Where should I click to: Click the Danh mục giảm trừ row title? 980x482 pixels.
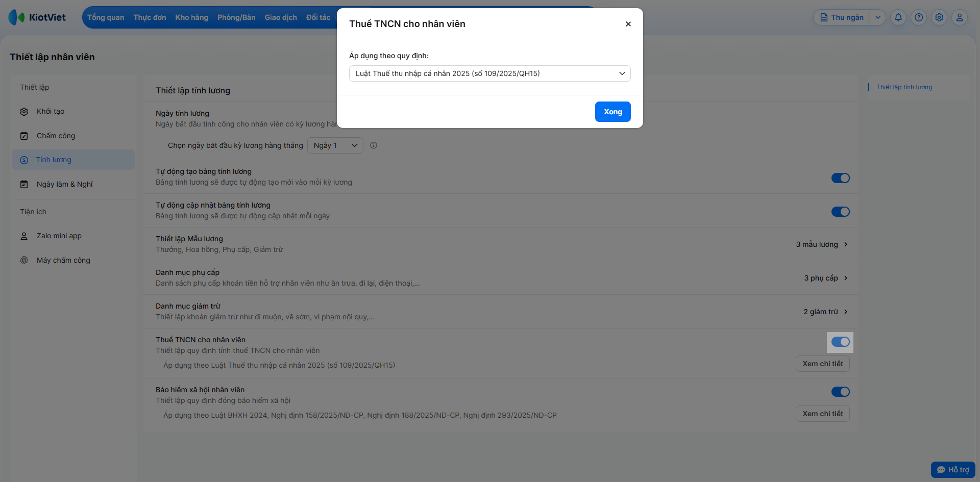click(x=188, y=306)
